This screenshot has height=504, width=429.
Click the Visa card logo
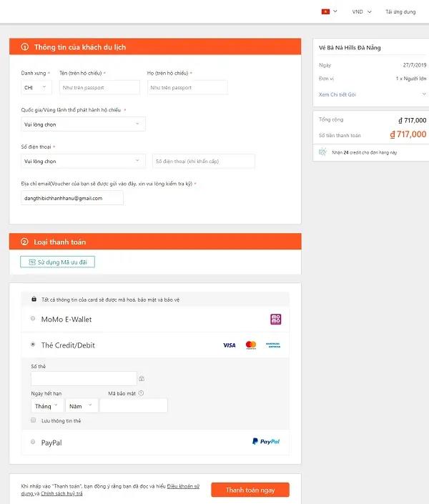click(230, 345)
